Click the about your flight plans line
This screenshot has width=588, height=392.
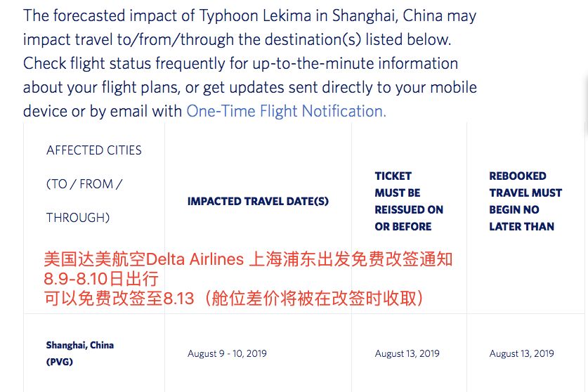(250, 87)
